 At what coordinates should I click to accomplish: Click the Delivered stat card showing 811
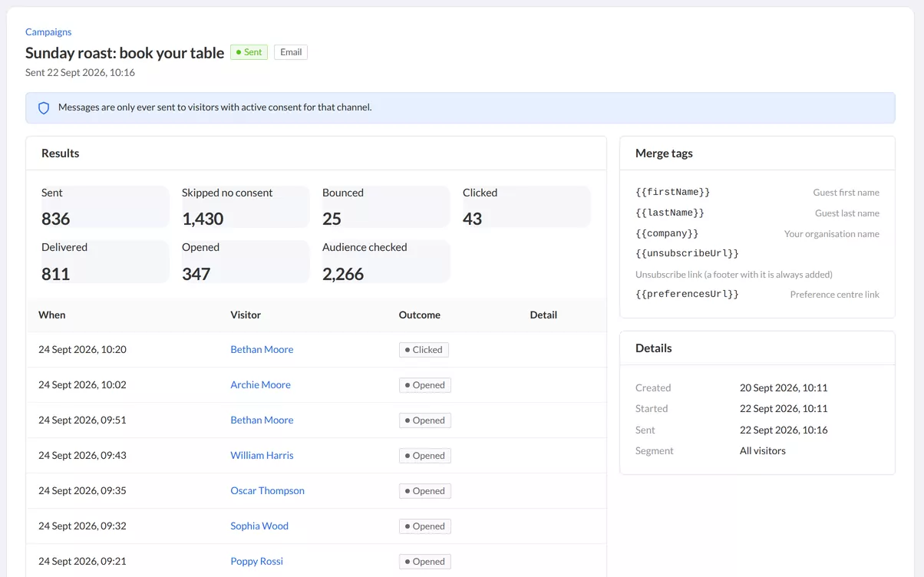point(104,262)
